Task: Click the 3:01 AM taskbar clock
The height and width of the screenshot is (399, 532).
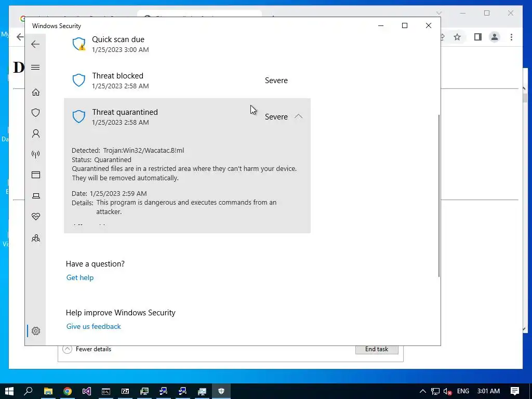Action: (x=488, y=391)
